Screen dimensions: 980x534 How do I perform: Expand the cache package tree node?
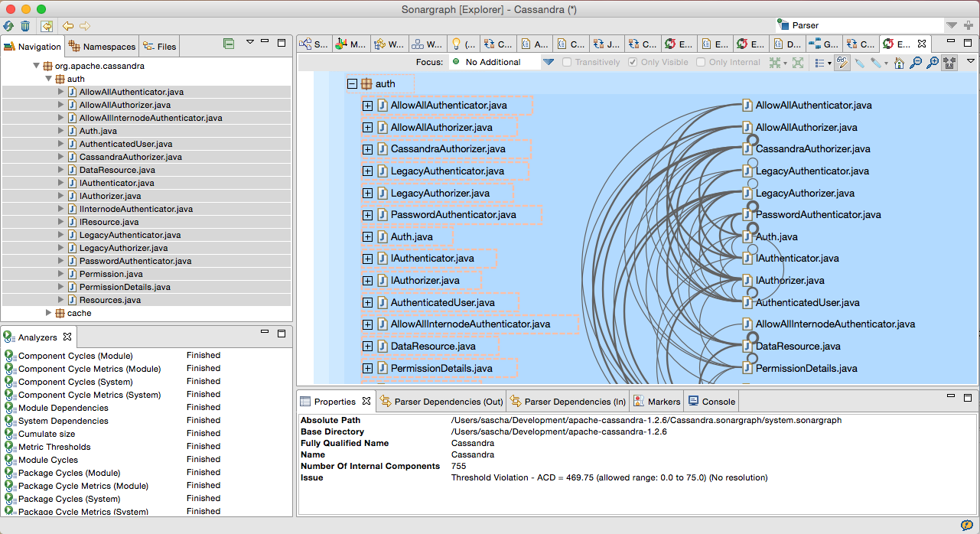pos(48,313)
